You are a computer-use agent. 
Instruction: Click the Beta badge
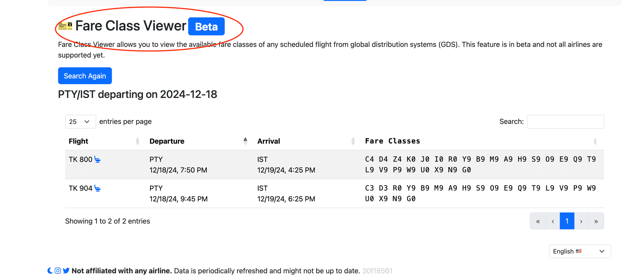206,26
